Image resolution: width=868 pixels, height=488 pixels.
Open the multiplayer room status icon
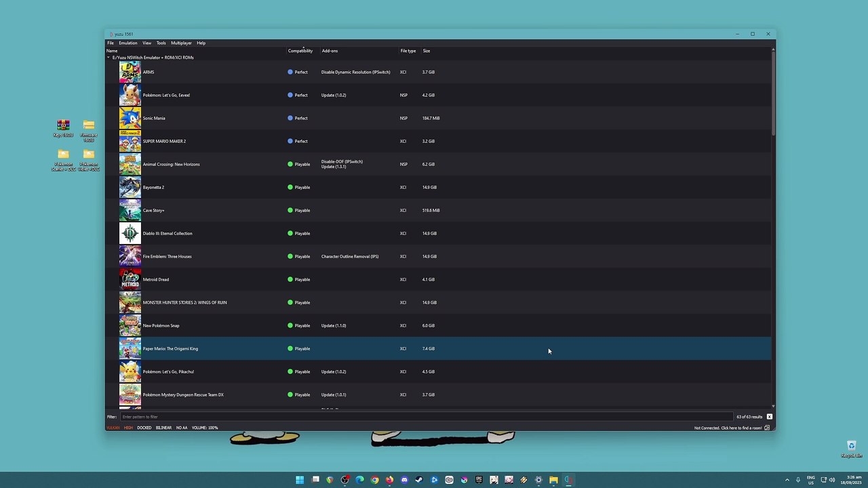[x=767, y=428]
